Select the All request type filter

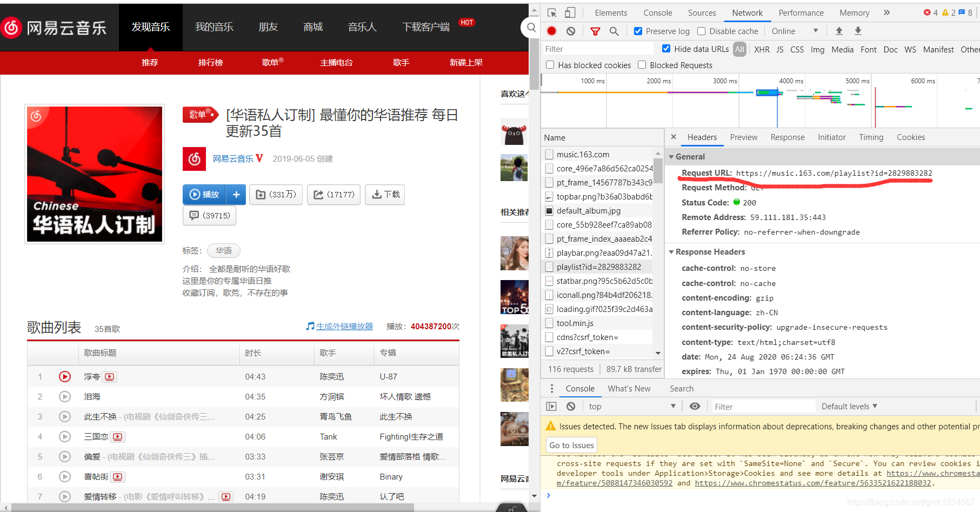coord(739,49)
